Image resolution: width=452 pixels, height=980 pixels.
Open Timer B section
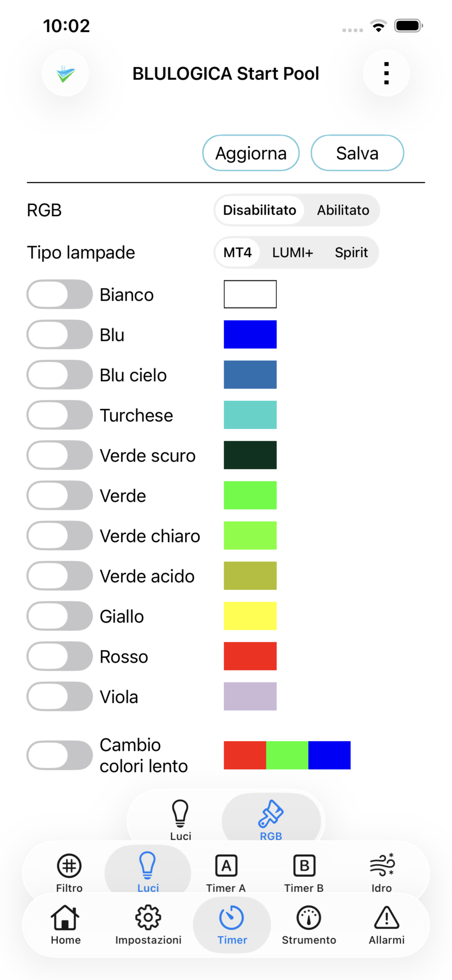pyautogui.click(x=304, y=873)
